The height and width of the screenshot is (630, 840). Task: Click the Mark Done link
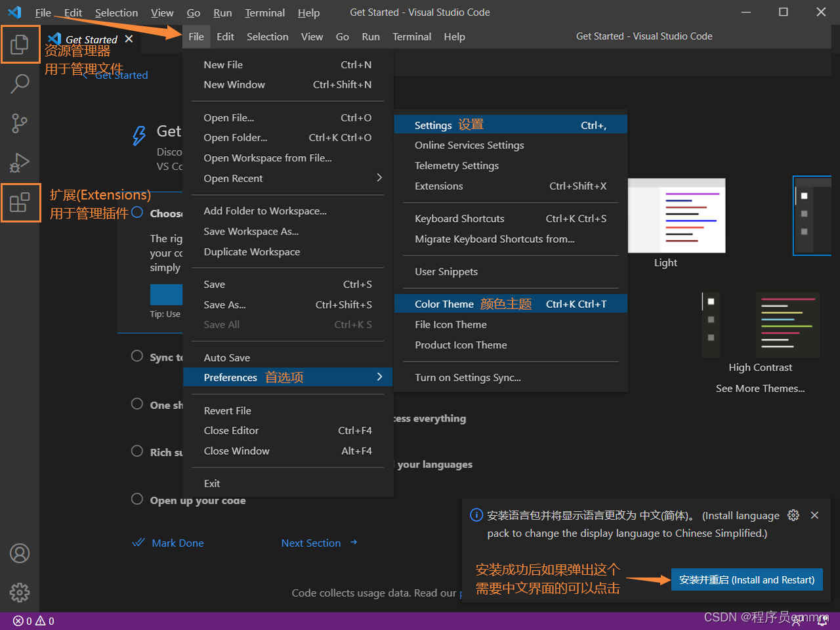coord(177,543)
